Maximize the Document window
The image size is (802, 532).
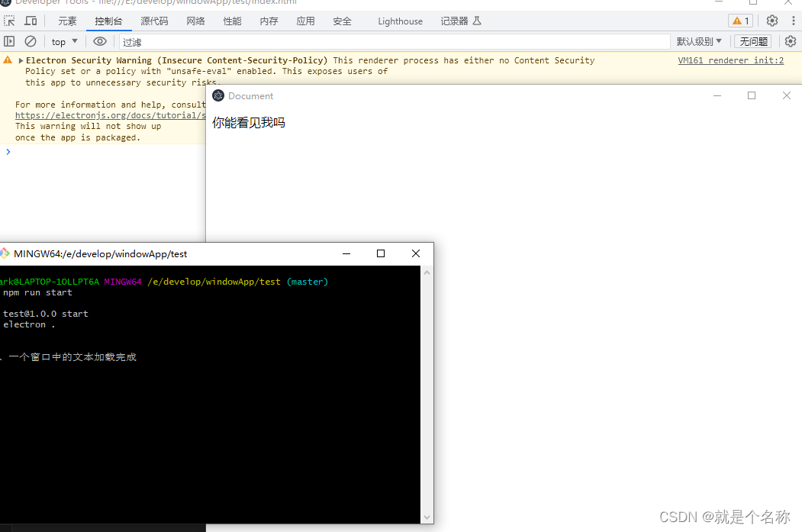click(752, 95)
